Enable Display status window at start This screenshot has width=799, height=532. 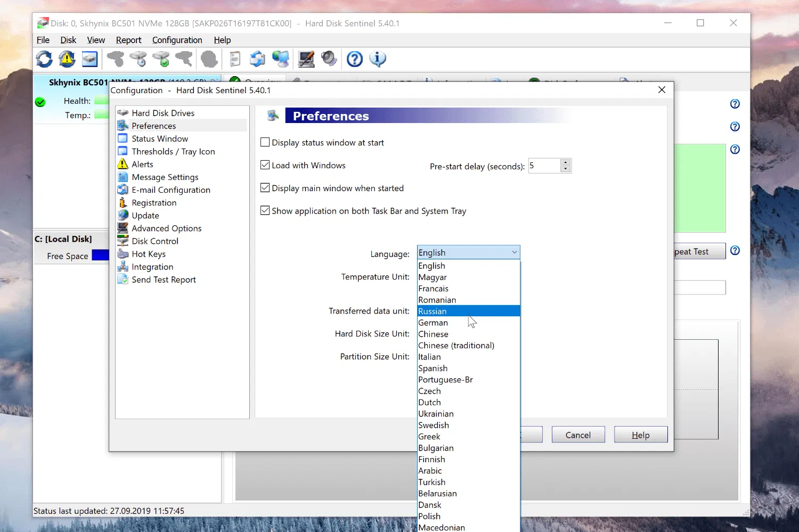pos(265,142)
